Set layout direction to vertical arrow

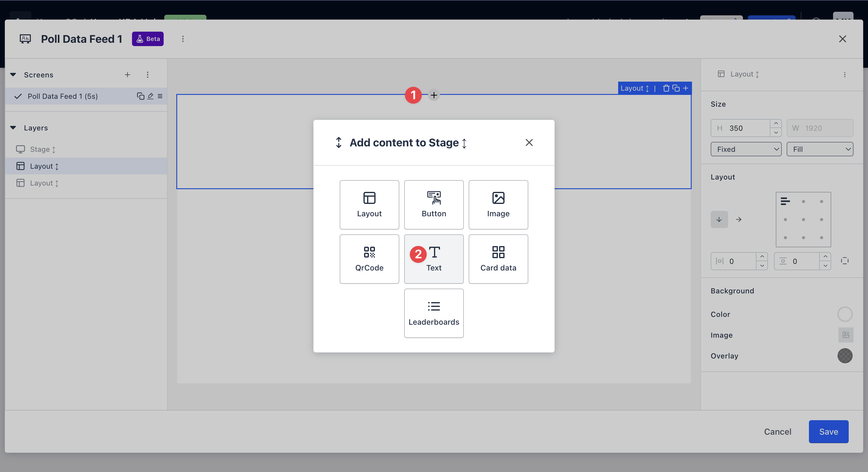coord(719,220)
